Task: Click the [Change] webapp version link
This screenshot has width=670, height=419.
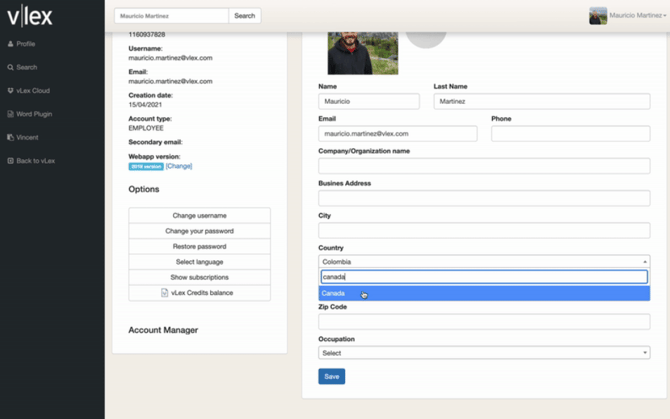Action: click(x=179, y=166)
